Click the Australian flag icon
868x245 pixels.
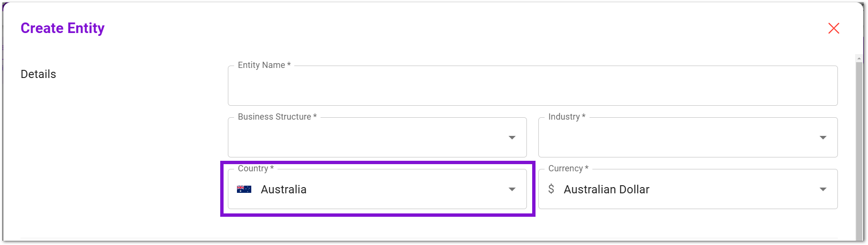tap(244, 189)
